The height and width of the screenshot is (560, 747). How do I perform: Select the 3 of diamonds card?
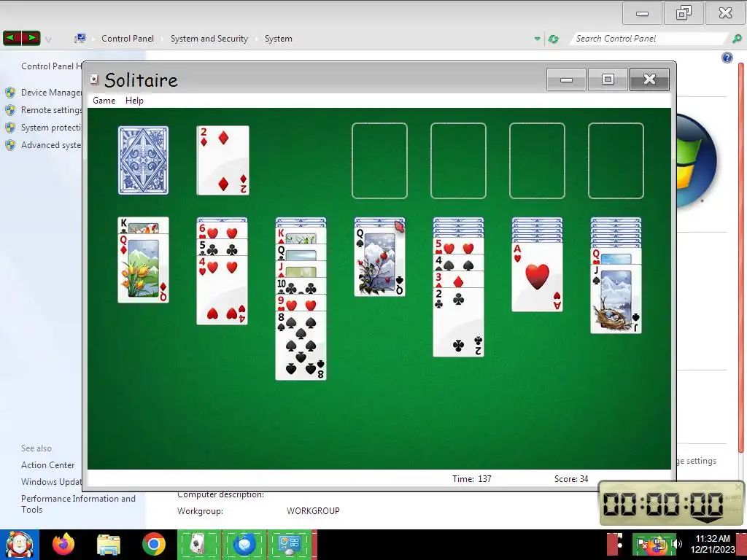point(458,279)
